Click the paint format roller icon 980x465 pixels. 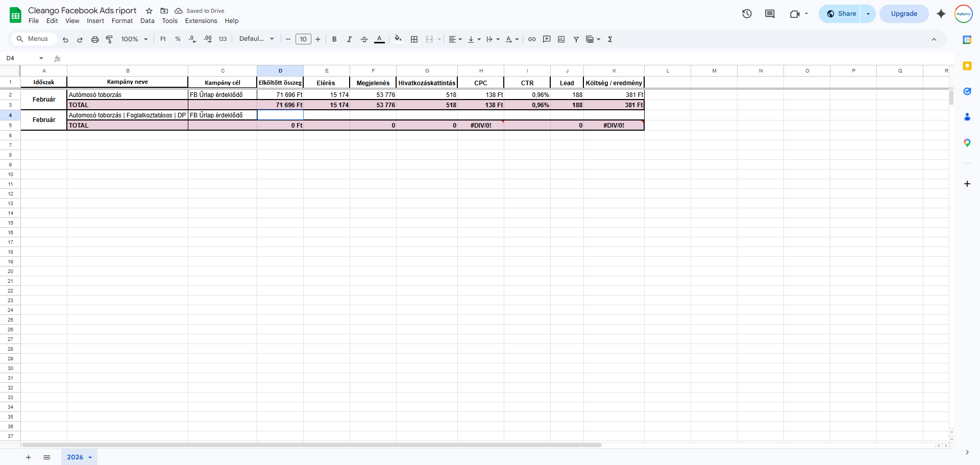click(x=109, y=39)
